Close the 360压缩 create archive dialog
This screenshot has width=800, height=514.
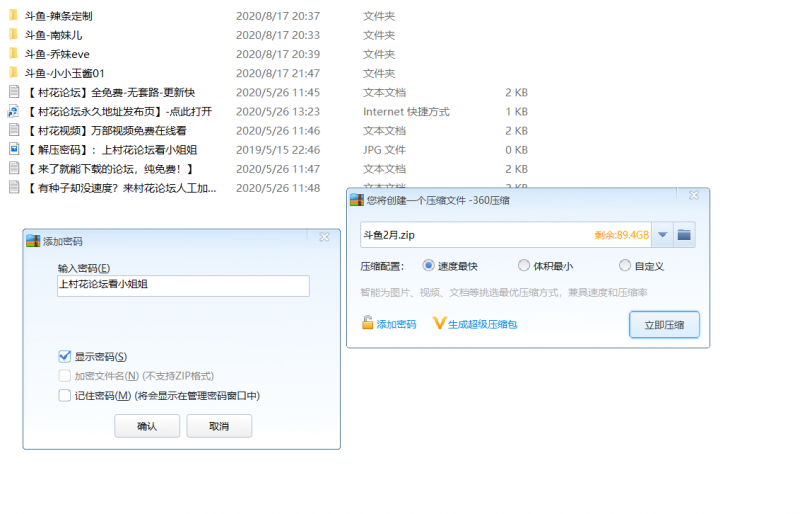[x=693, y=195]
